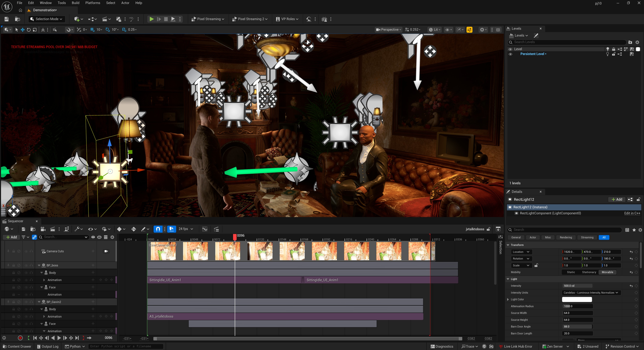Open Perspective viewport dropdown
The height and width of the screenshot is (350, 644).
click(389, 30)
